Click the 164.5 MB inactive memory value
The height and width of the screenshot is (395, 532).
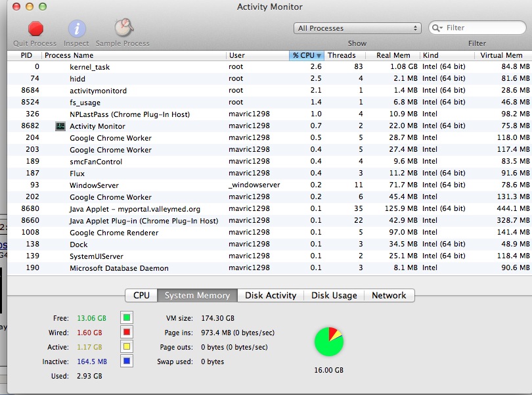[92, 361]
